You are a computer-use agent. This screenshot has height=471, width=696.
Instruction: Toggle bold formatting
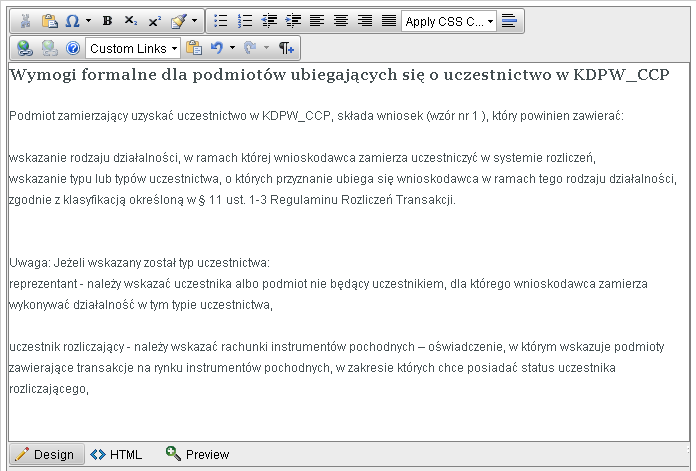click(x=107, y=21)
